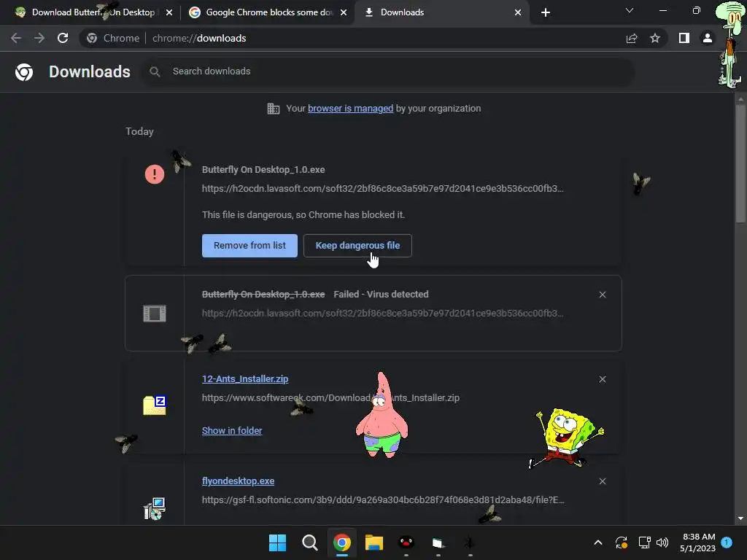Open the side panel icon
The height and width of the screenshot is (560, 747).
(684, 38)
